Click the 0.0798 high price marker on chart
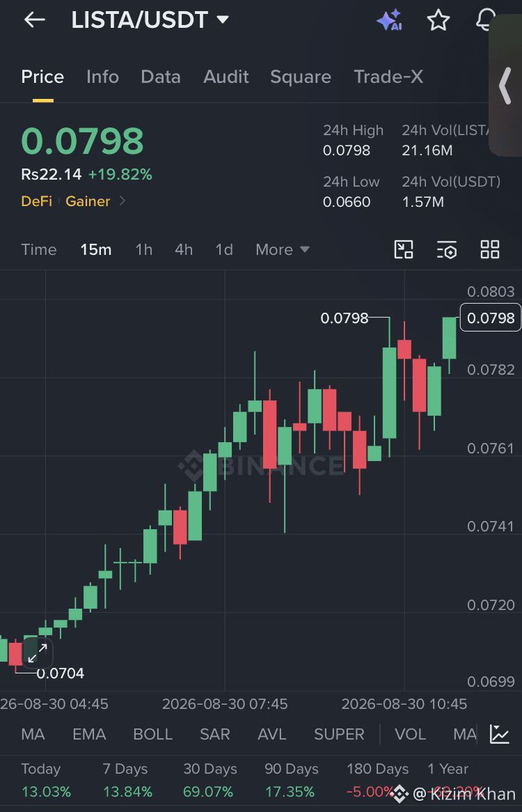This screenshot has height=812, width=522. coord(345,318)
